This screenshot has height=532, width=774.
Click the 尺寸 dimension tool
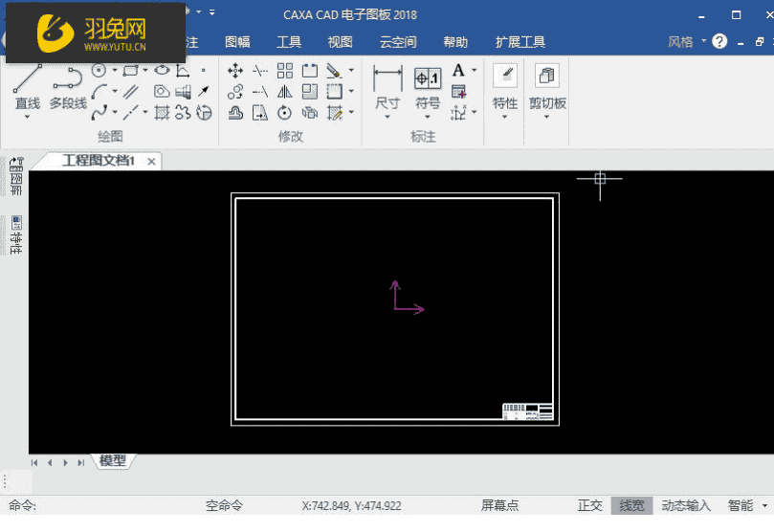click(x=387, y=86)
